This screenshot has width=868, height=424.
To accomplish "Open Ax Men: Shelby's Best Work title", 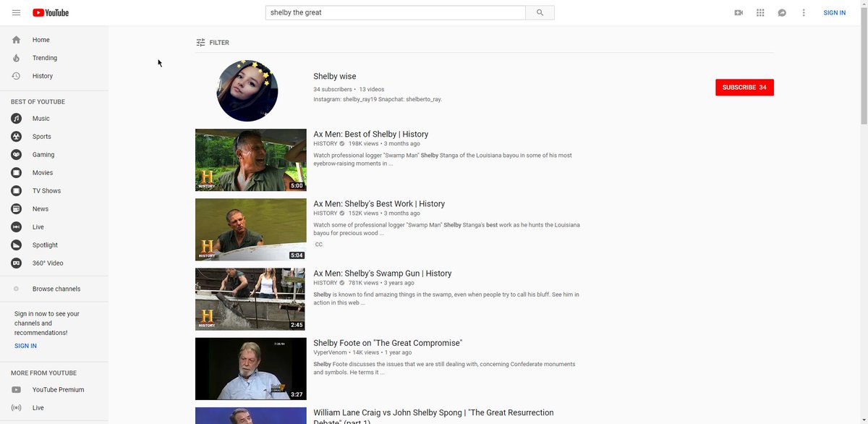I will 379,204.
